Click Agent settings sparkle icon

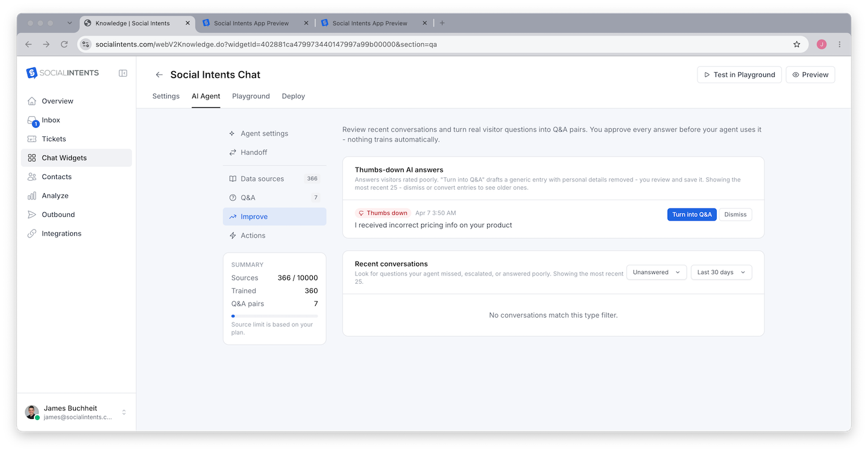tap(233, 134)
